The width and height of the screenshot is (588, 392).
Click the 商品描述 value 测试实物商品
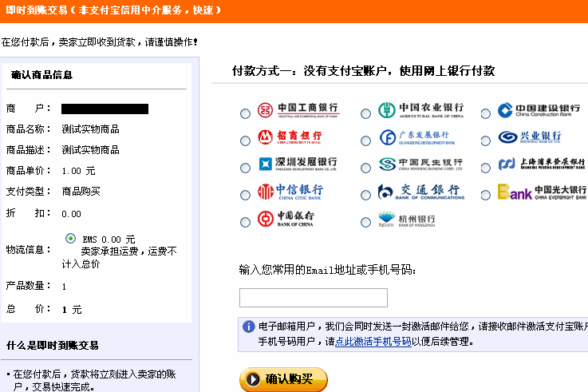tap(90, 150)
